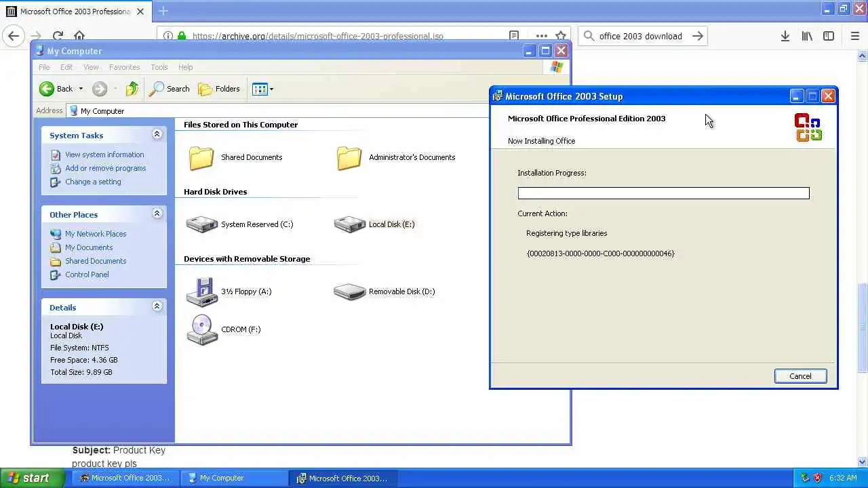Click Search in My Computer toolbar
868x488 pixels.
tap(170, 89)
